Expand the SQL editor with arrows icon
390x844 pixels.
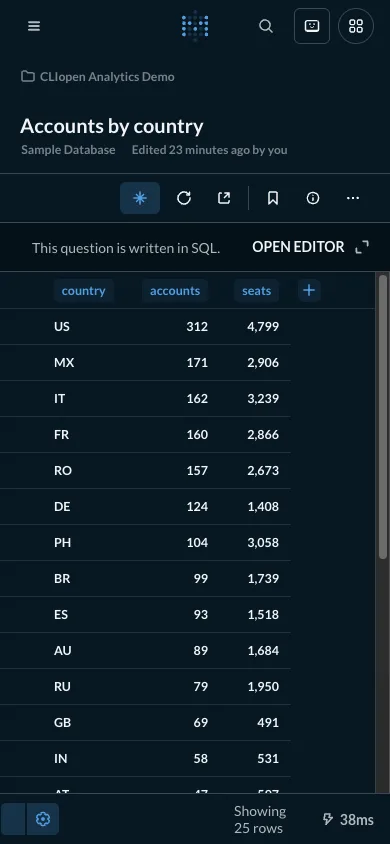pos(363,247)
